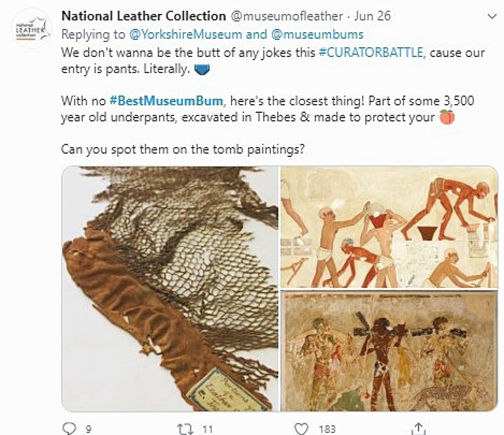Click the #BestMuseumBum hashtag

[166, 101]
